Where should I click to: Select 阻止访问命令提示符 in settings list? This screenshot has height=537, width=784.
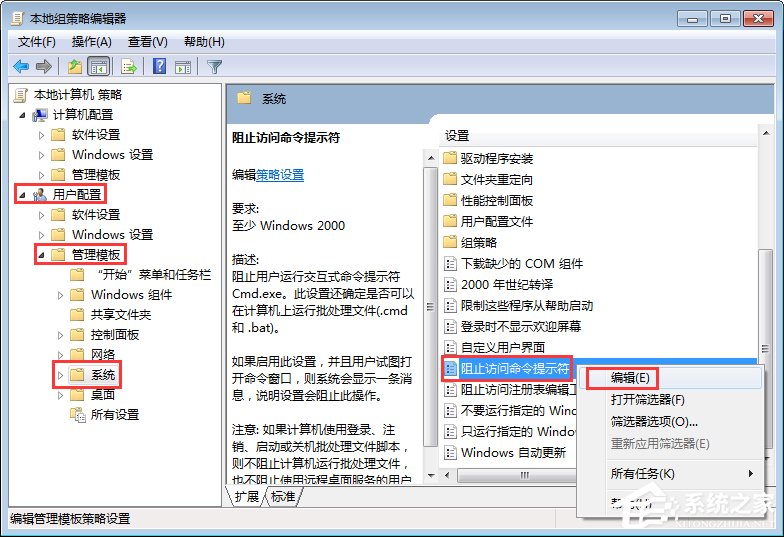point(515,368)
